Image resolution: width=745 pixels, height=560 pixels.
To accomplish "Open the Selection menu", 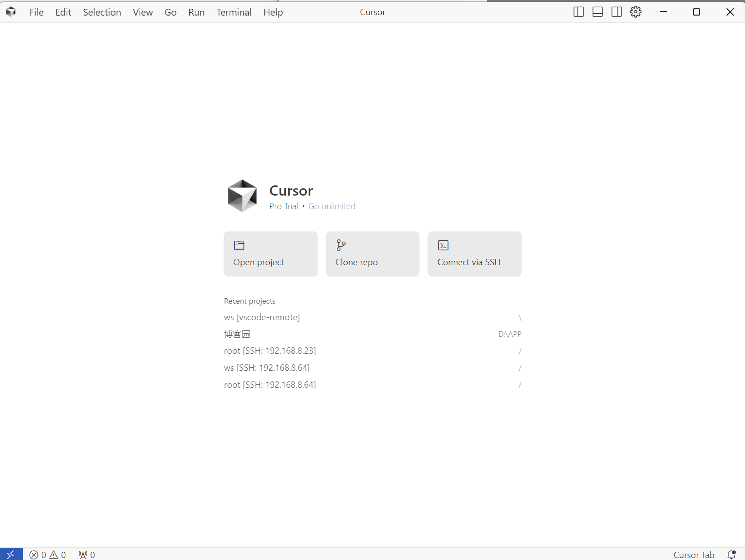I will [102, 12].
